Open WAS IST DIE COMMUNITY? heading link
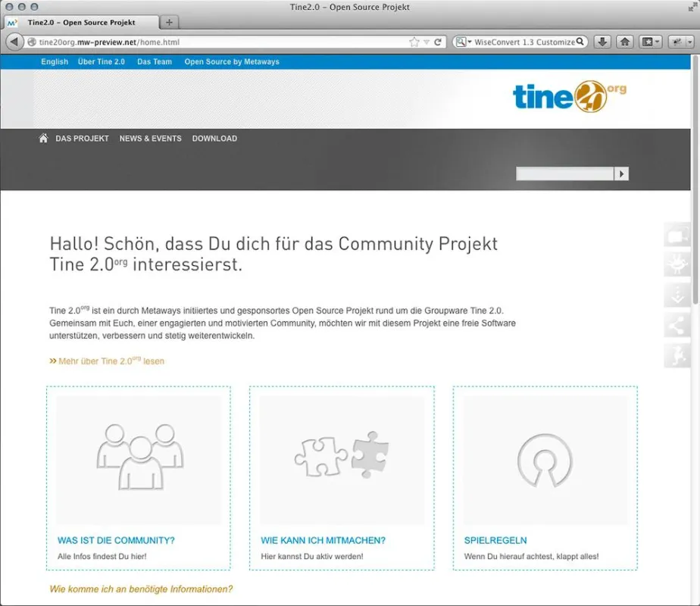 coord(116,540)
